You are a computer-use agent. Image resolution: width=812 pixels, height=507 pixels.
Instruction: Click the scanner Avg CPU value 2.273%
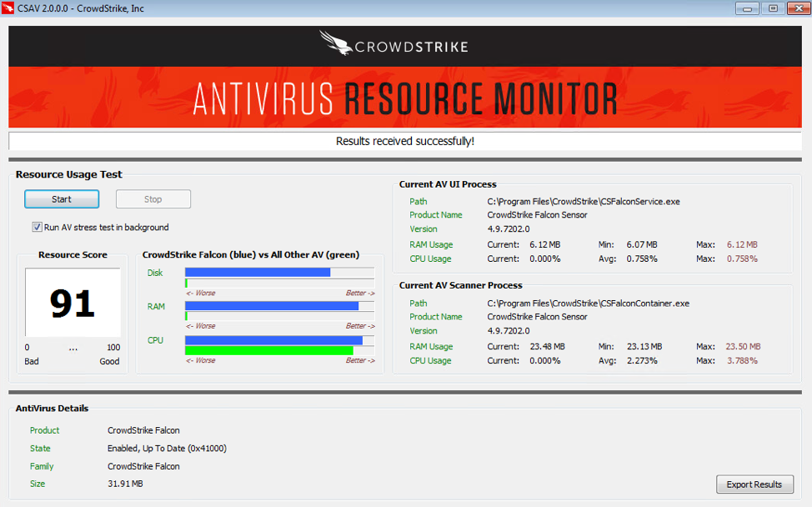642,360
